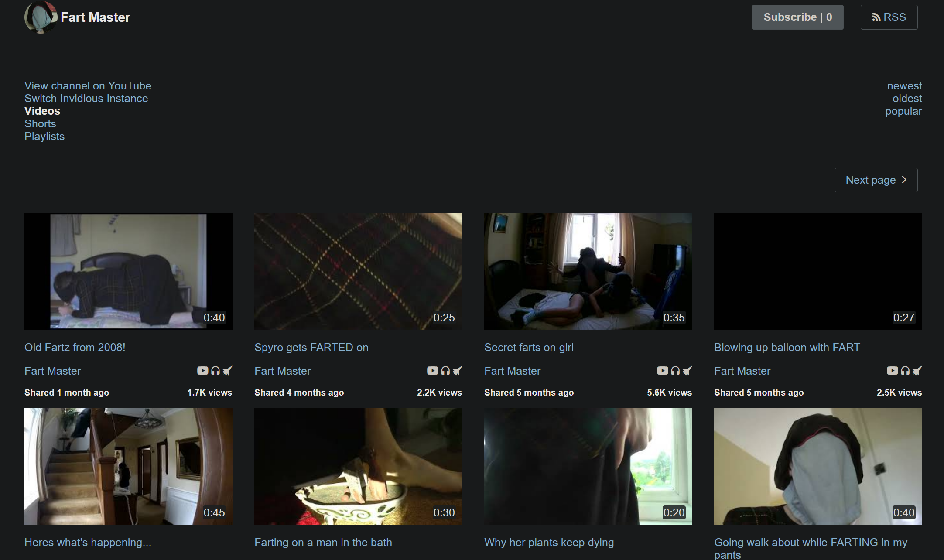Open thumbnail of Heres what's happening video
944x560 pixels.
(128, 466)
